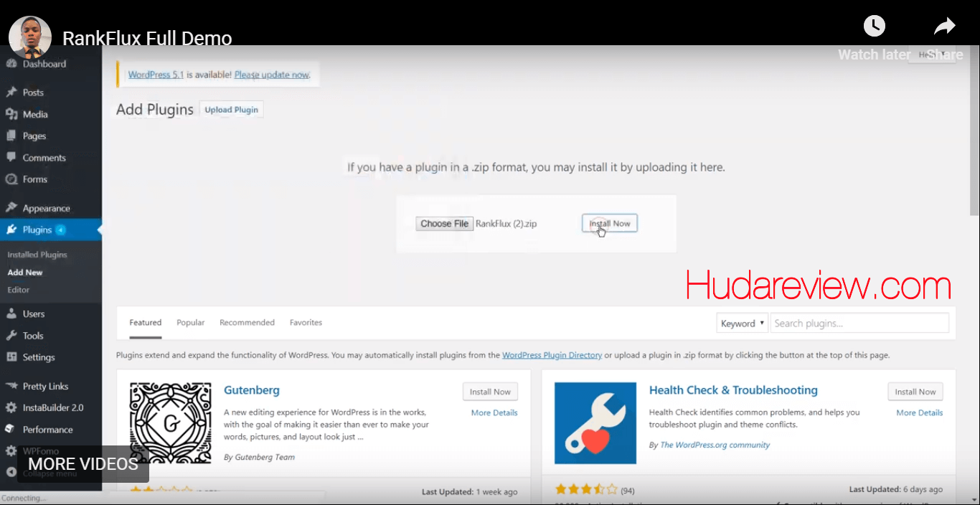Click the Plugins plug icon
The image size is (980, 505).
tap(11, 230)
